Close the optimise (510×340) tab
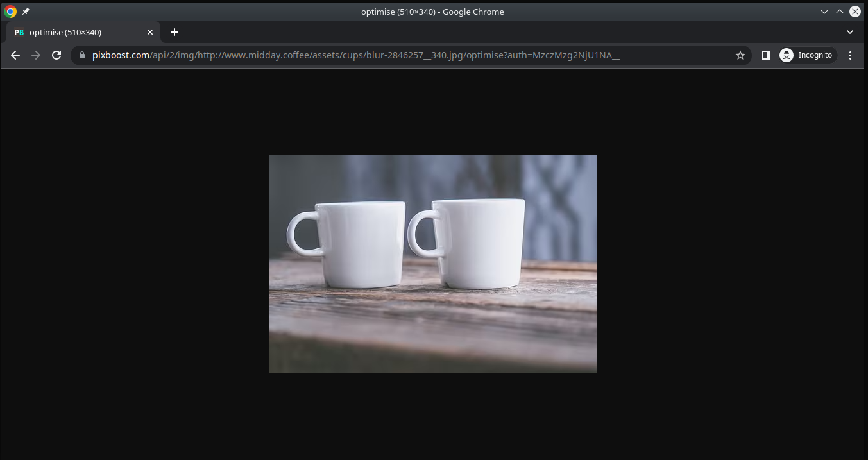The height and width of the screenshot is (460, 868). click(150, 32)
